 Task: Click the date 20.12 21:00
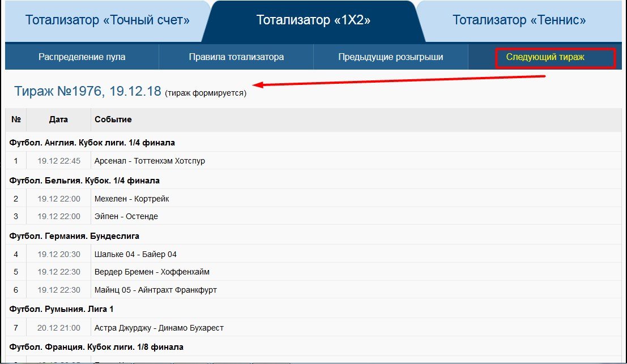pos(59,328)
